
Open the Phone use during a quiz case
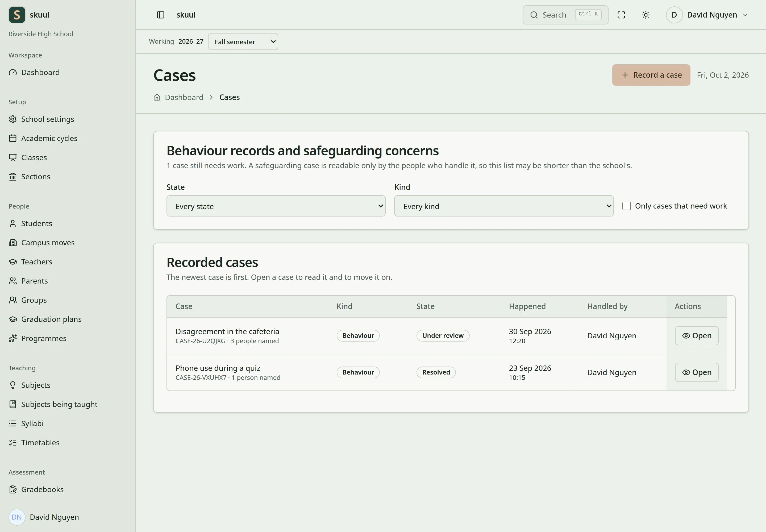(697, 372)
